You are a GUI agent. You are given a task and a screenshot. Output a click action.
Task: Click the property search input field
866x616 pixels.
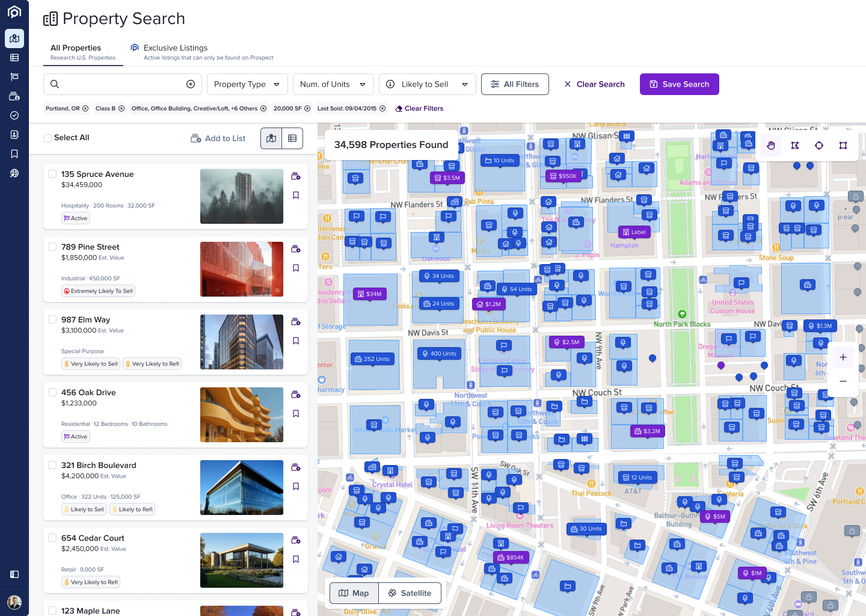click(123, 84)
